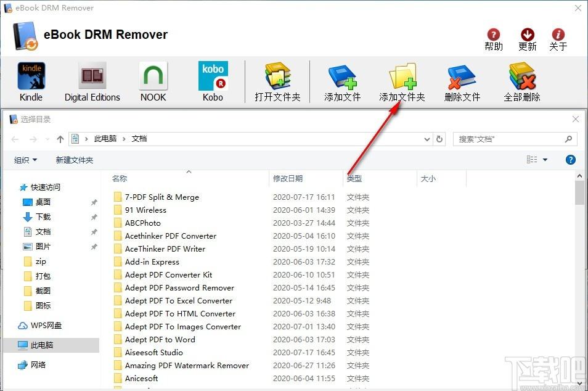This screenshot has height=391, width=588.
Task: Click the file list vertical scrollbar thumb
Action: [x=579, y=192]
